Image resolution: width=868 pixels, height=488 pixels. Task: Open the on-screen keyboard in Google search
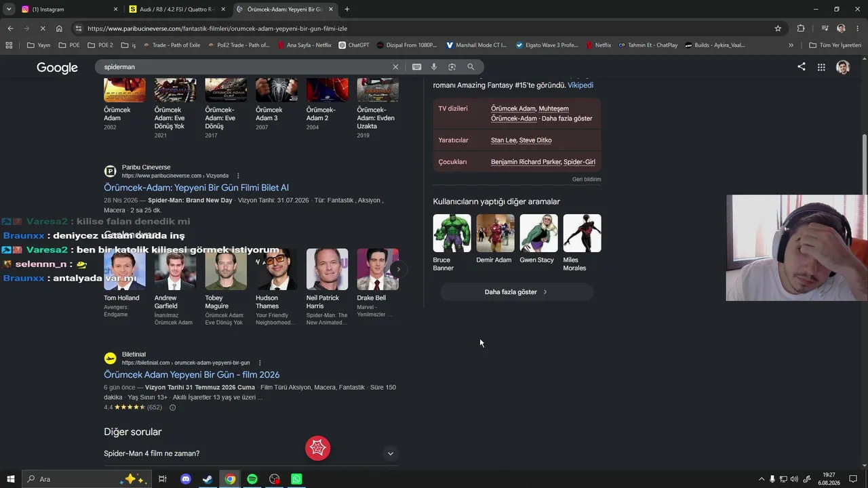coord(416,67)
